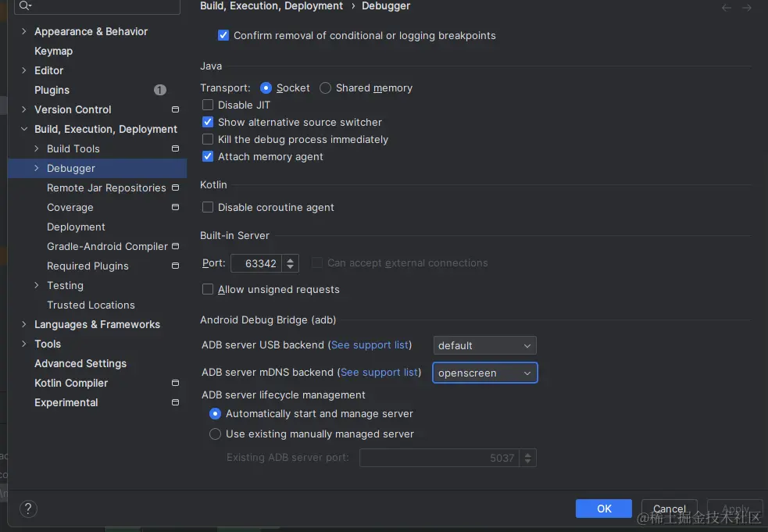
Task: Select Automatically start and manage server
Action: [x=215, y=414]
